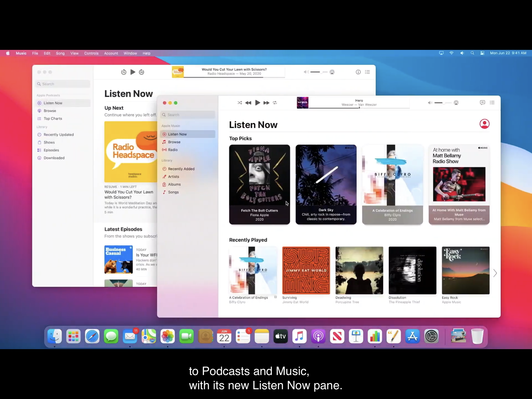Screen dimensions: 532x399
Task: Click the Hero song progress bar
Action: point(359,108)
